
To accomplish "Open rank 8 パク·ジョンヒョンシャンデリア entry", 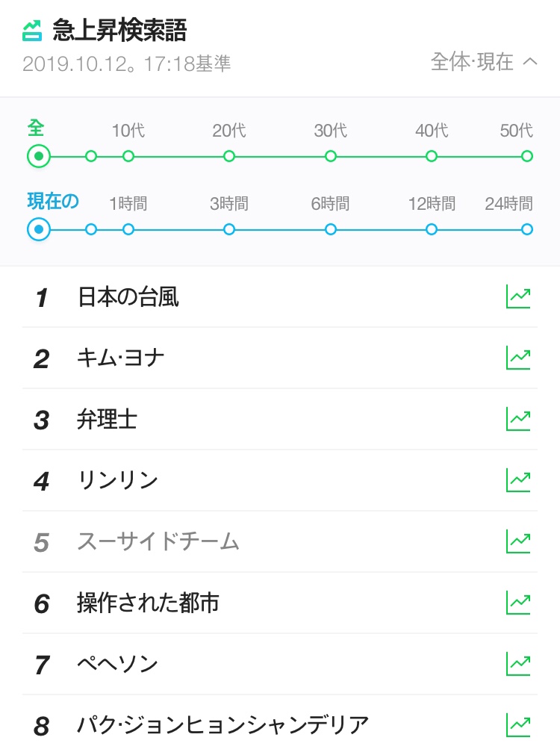I will coord(223,724).
